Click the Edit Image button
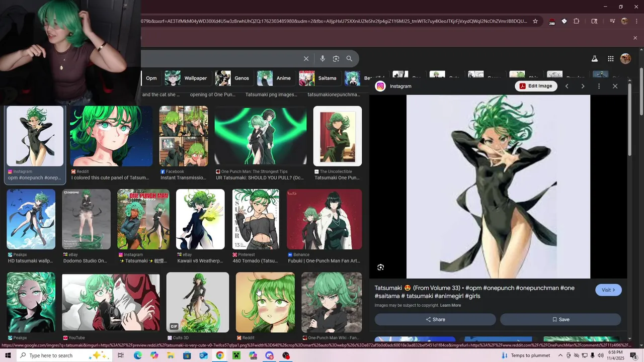This screenshot has width=644, height=362. (x=536, y=86)
